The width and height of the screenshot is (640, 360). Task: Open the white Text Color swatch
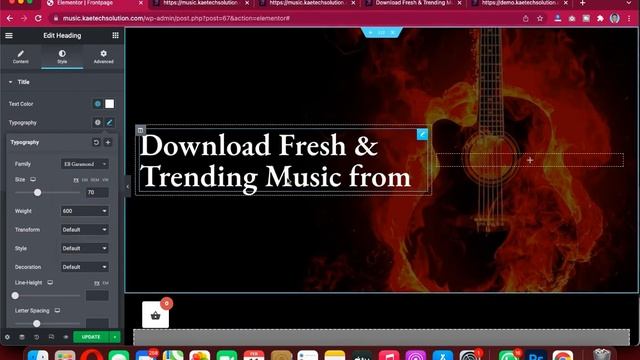click(109, 104)
